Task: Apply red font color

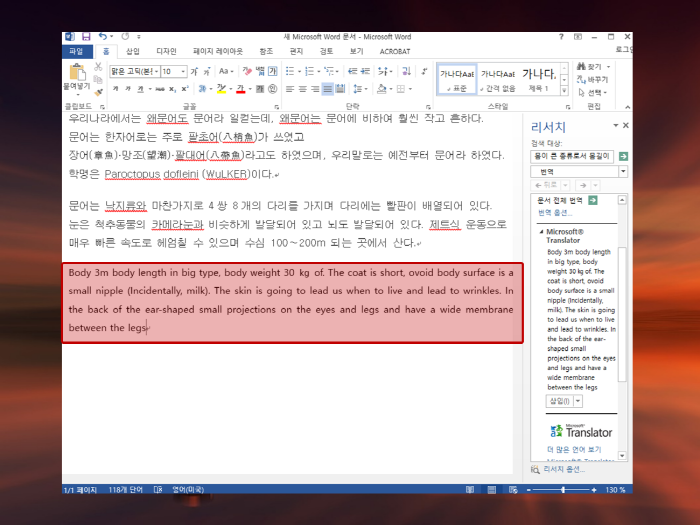Action: point(241,89)
